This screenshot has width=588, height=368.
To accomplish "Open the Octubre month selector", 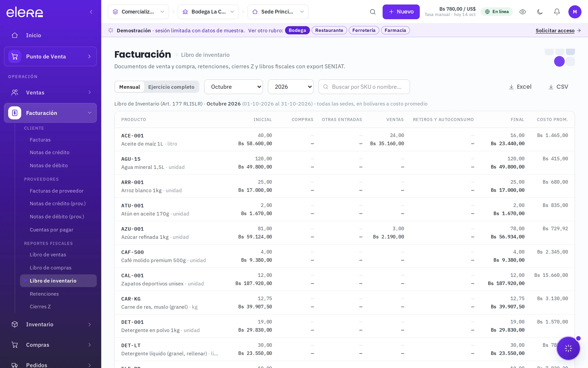I will point(234,87).
